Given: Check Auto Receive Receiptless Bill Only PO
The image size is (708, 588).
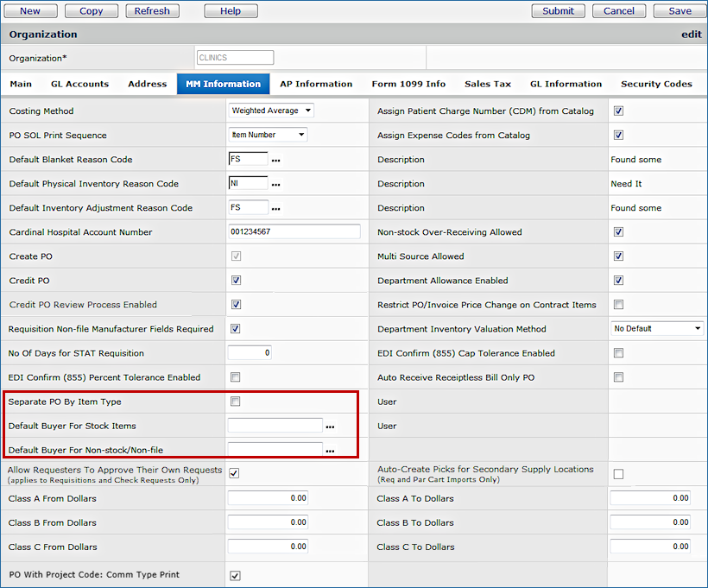Looking at the screenshot, I should click(x=618, y=377).
